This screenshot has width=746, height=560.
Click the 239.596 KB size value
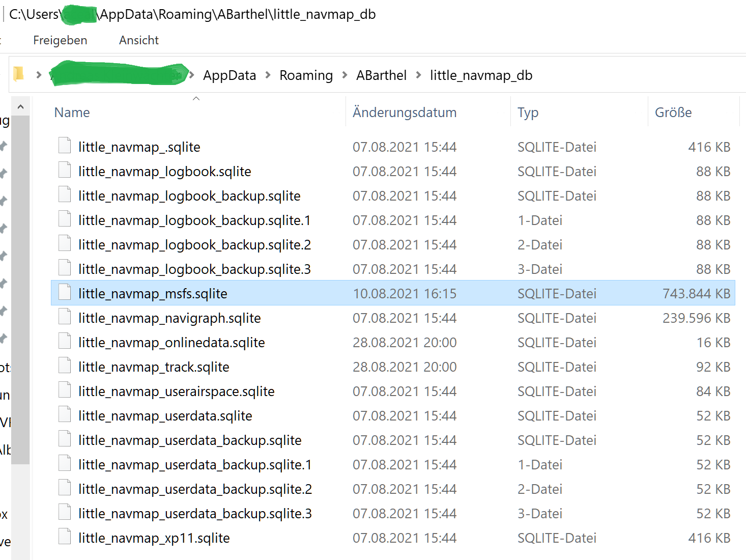696,318
